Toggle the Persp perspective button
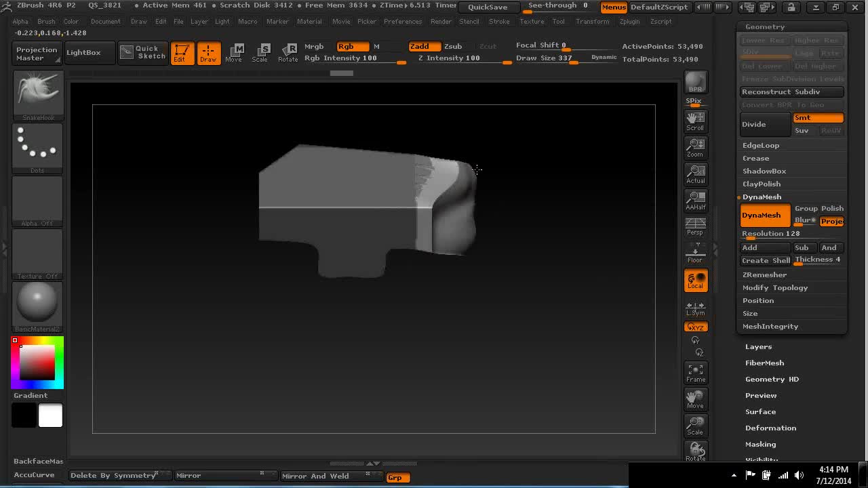Screen dimensions: 868x488 coord(696,227)
